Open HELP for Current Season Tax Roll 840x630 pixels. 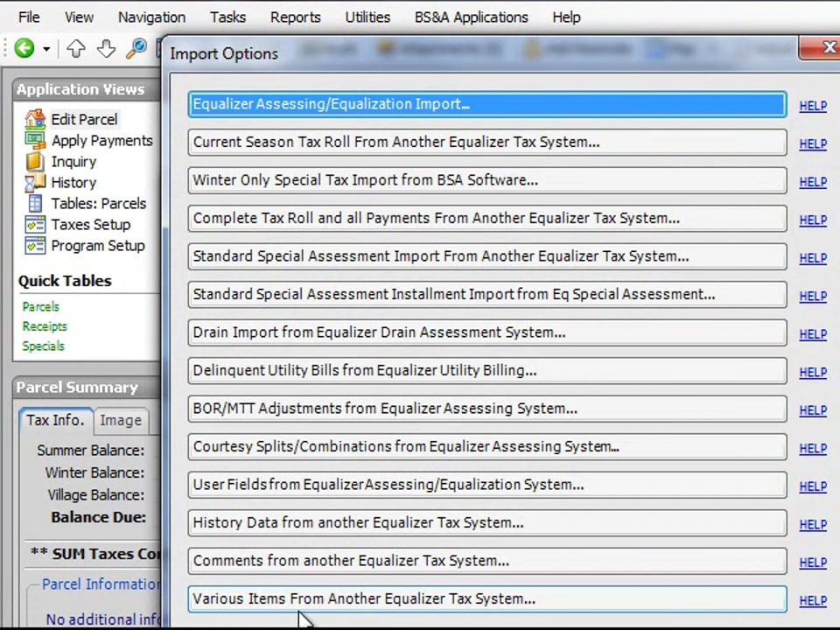(813, 144)
